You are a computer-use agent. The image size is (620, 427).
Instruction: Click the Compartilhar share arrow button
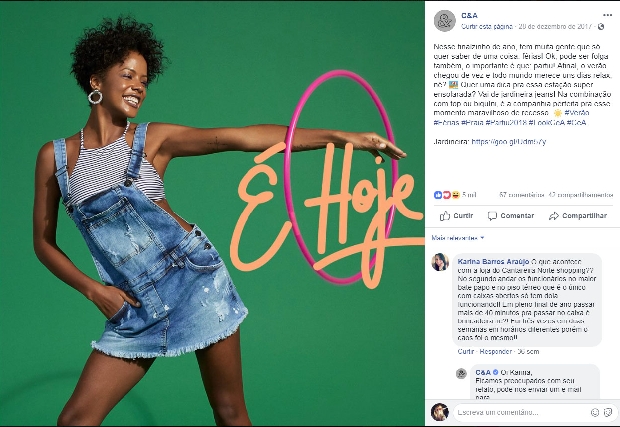coord(578,215)
